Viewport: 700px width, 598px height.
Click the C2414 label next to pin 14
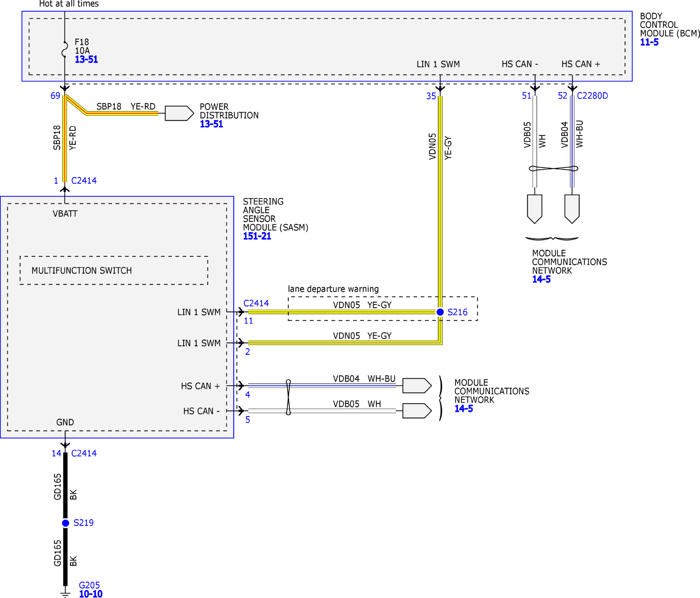pos(84,453)
